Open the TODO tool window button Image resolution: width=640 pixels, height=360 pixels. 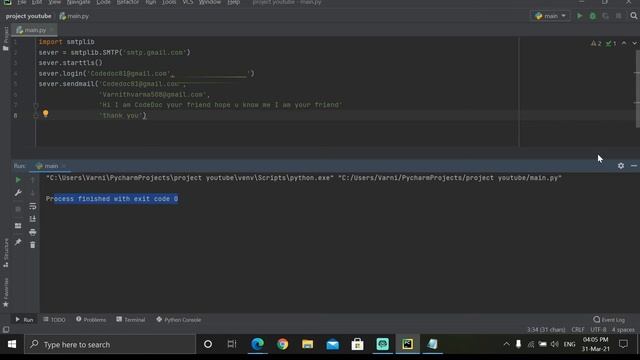54,320
